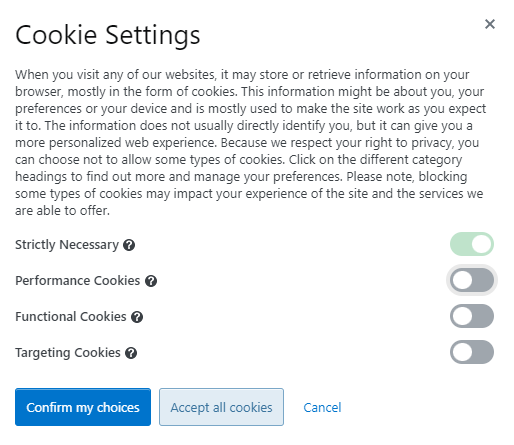Click the Cookie Settings title text
The image size is (514, 445).
[x=108, y=35]
